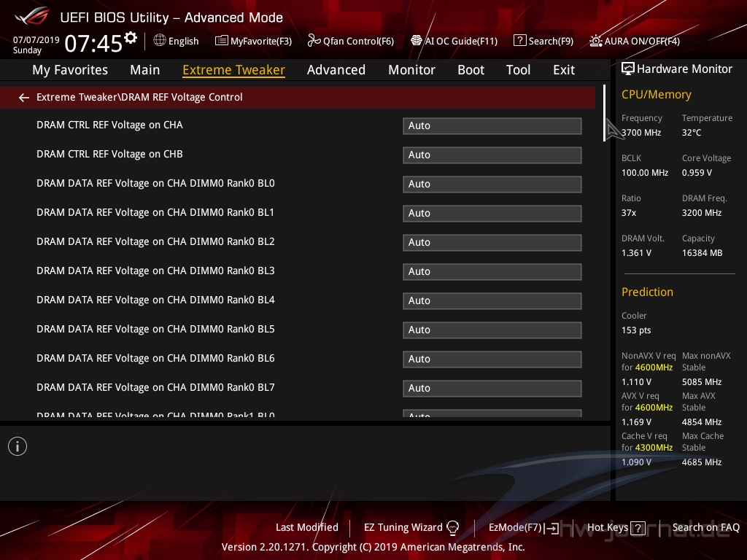
Task: Select DRAM DATA REF Voltage CHA DIMM0 Rank0 BL0 label
Action: (155, 183)
